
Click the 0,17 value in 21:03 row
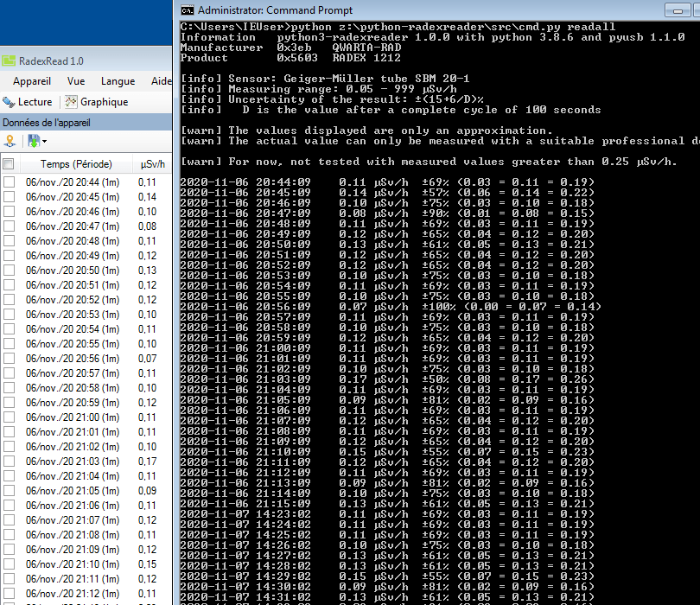pyautogui.click(x=147, y=462)
